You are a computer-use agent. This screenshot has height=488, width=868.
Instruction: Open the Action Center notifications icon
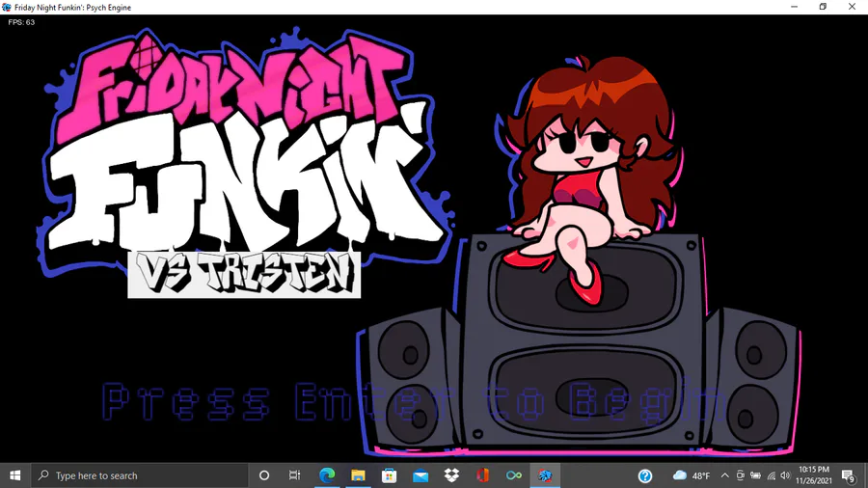point(848,475)
